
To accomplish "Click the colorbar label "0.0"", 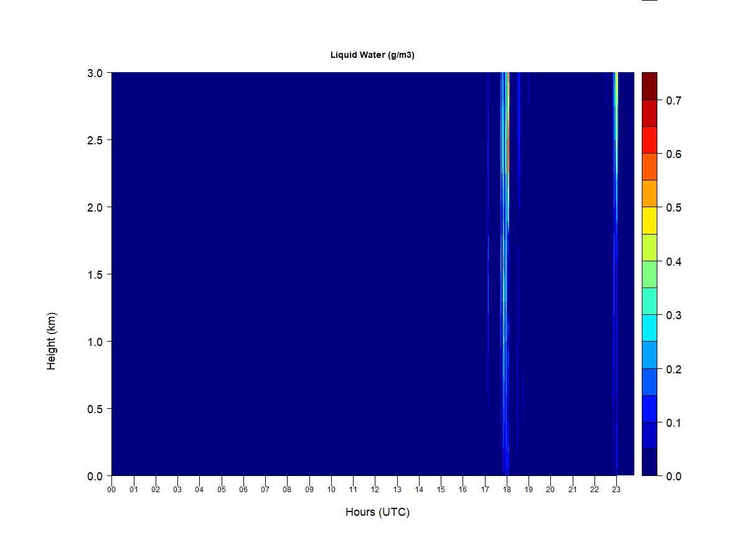I will [674, 477].
